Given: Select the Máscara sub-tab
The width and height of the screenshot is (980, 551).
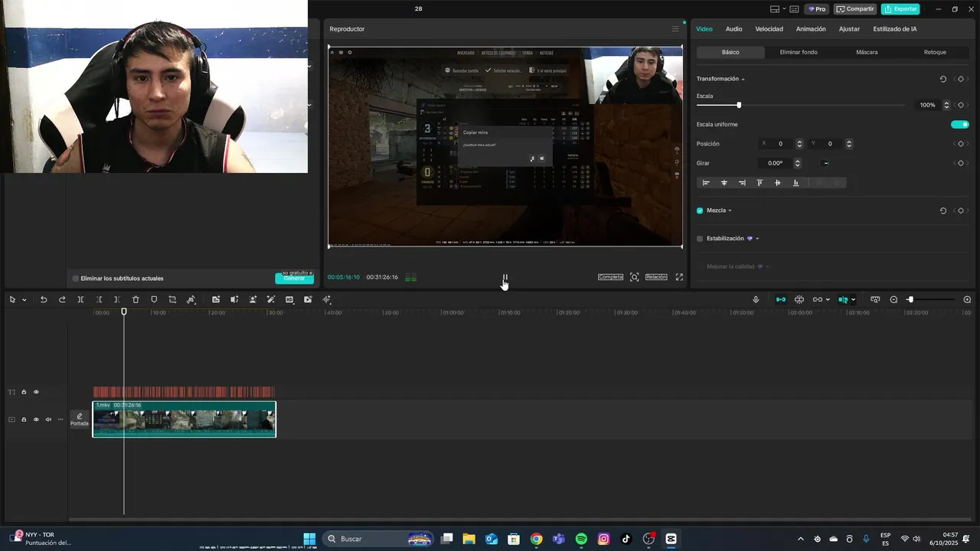Looking at the screenshot, I should [867, 52].
